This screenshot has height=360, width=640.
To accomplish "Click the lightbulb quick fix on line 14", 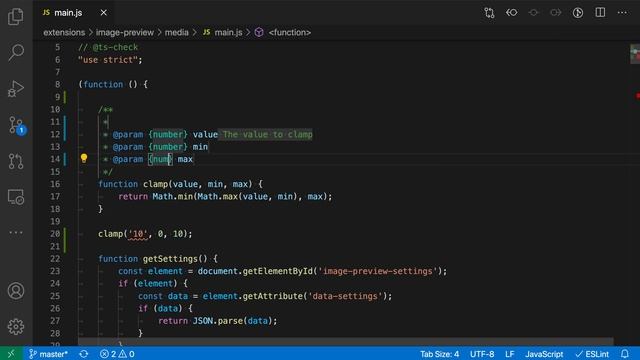I will coord(84,158).
